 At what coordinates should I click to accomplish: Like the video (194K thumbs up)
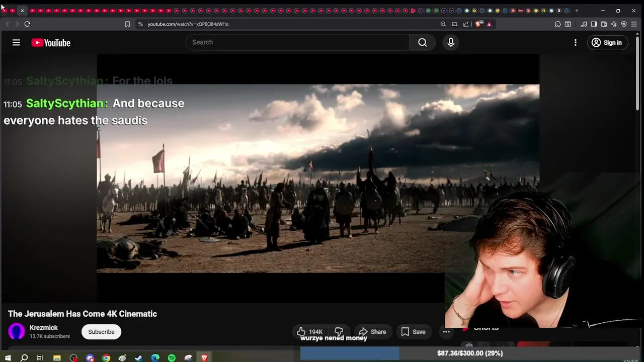[x=310, y=332]
